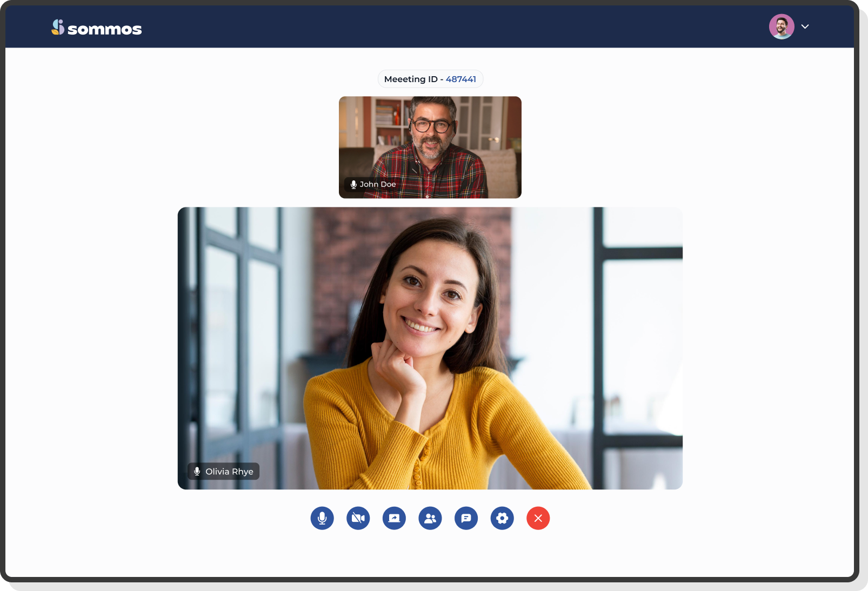Click mic icon beside John Doe
This screenshot has height=591, width=868.
(353, 185)
